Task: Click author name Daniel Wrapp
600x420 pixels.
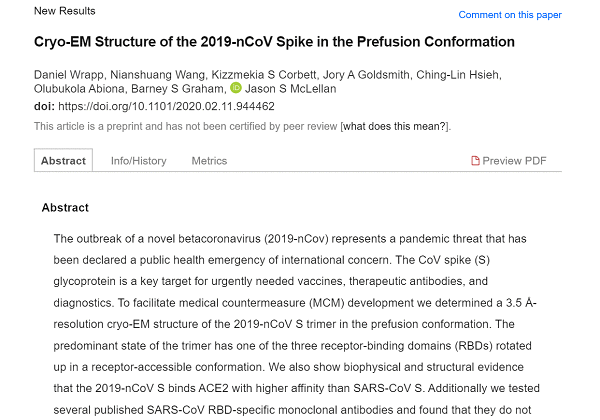Action: click(68, 75)
